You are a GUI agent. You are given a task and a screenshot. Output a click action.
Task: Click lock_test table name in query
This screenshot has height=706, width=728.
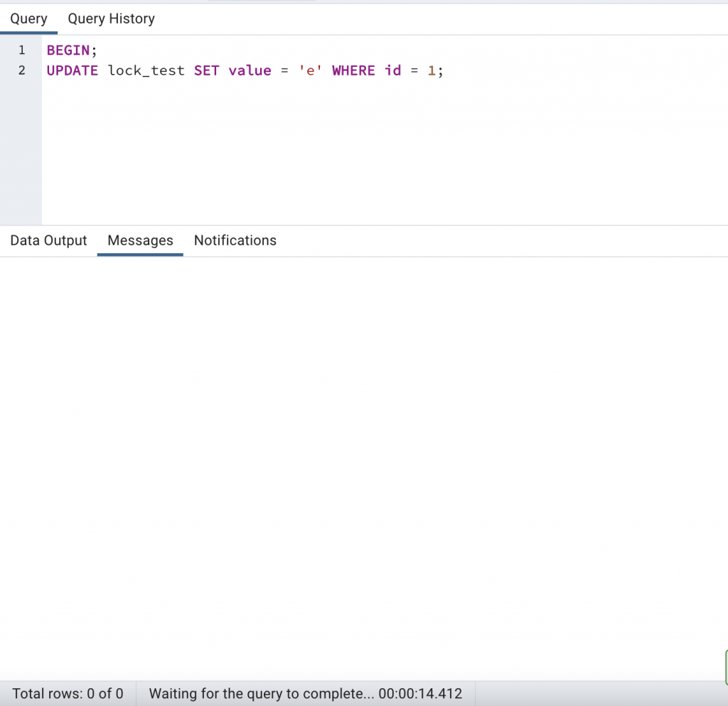pos(146,70)
